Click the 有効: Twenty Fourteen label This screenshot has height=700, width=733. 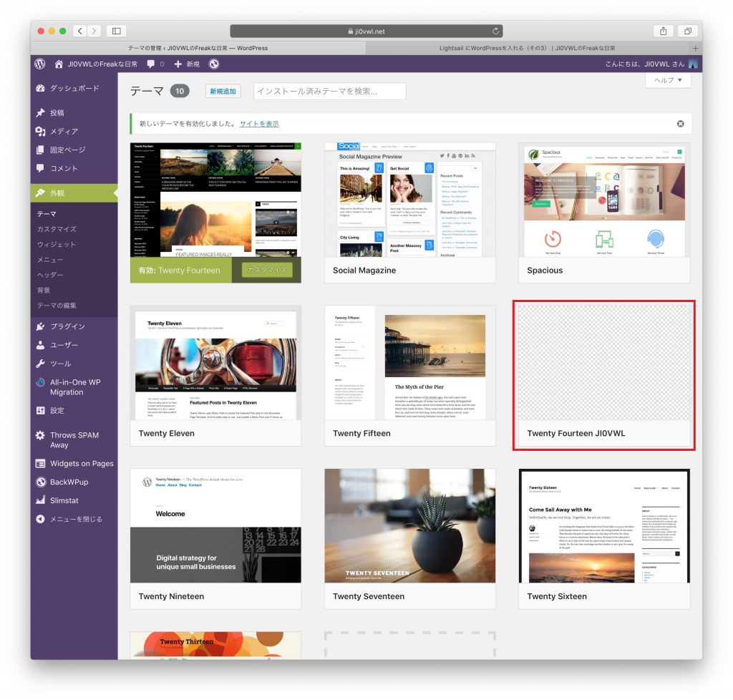179,270
